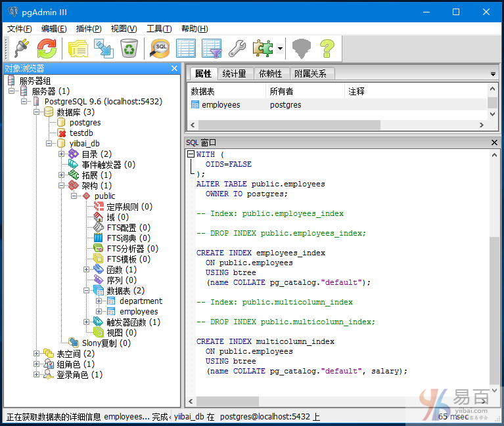View data in the selected table grid

[186, 48]
